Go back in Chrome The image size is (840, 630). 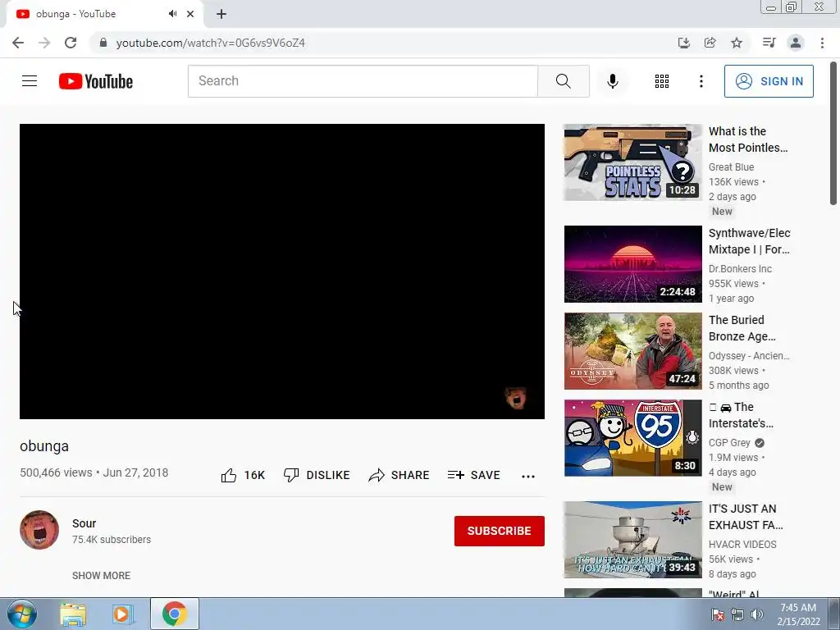click(x=18, y=43)
